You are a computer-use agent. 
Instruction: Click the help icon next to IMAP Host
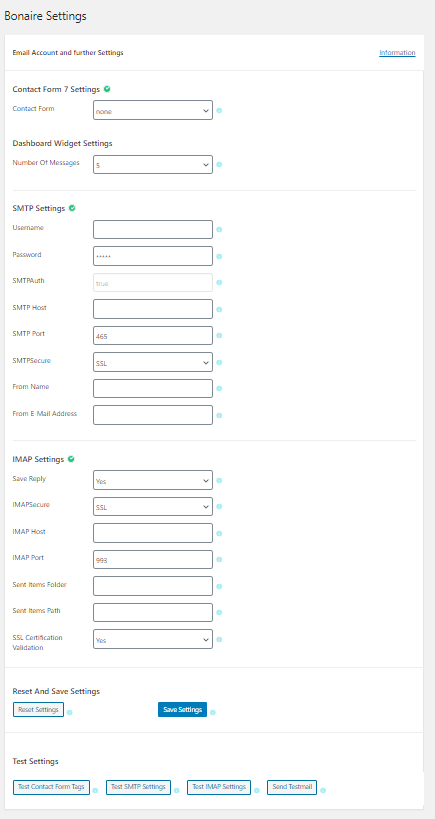point(219,533)
